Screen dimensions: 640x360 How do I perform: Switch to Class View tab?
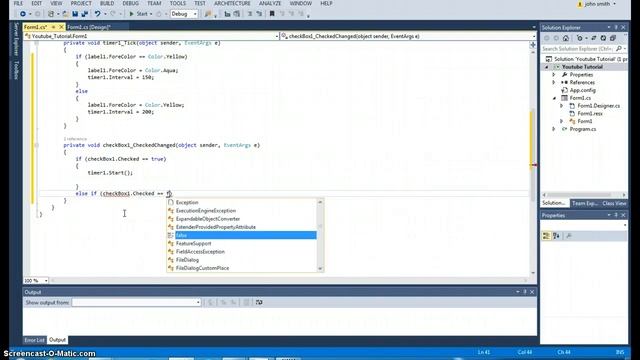tap(614, 203)
